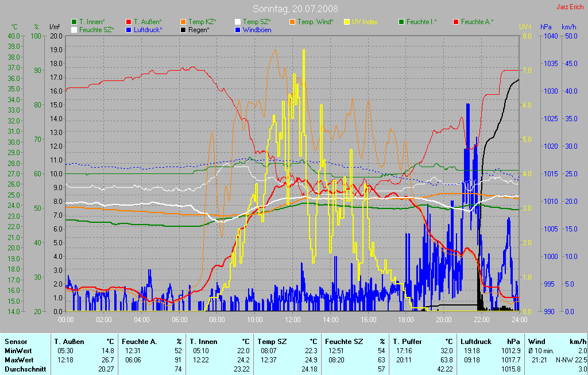Select the red Feuchte A. legend marker

456,22
